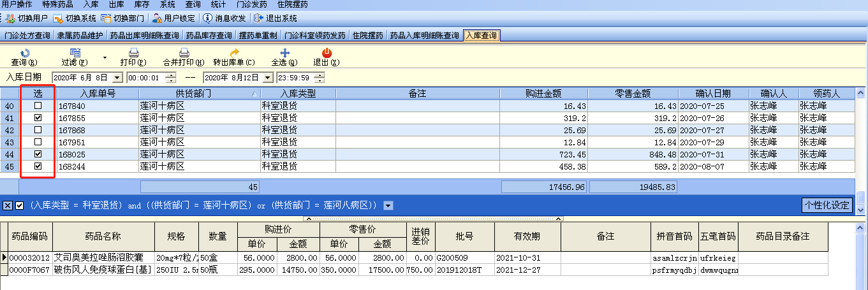Tick checkbox for order 167951
This screenshot has width=868, height=290.
38,142
